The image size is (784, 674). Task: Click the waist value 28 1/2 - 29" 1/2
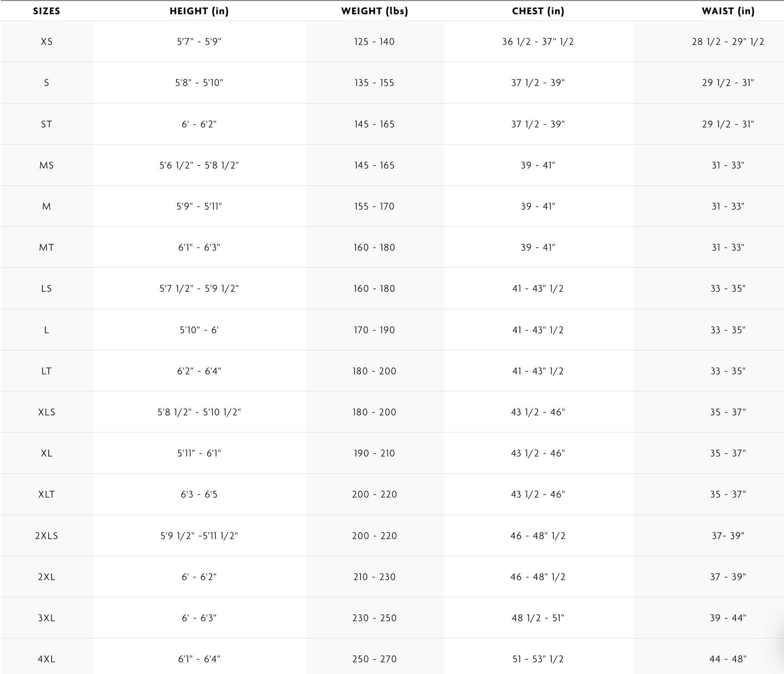click(728, 41)
